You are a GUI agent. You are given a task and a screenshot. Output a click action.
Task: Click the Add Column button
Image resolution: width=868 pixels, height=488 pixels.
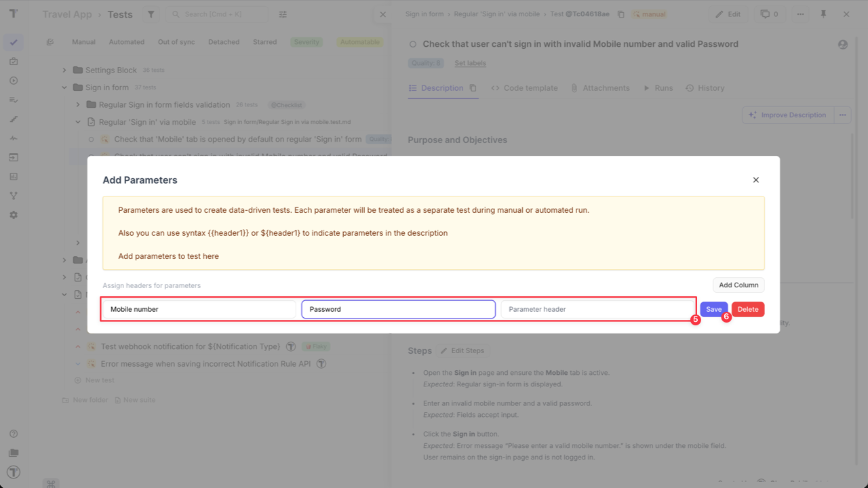tap(738, 285)
